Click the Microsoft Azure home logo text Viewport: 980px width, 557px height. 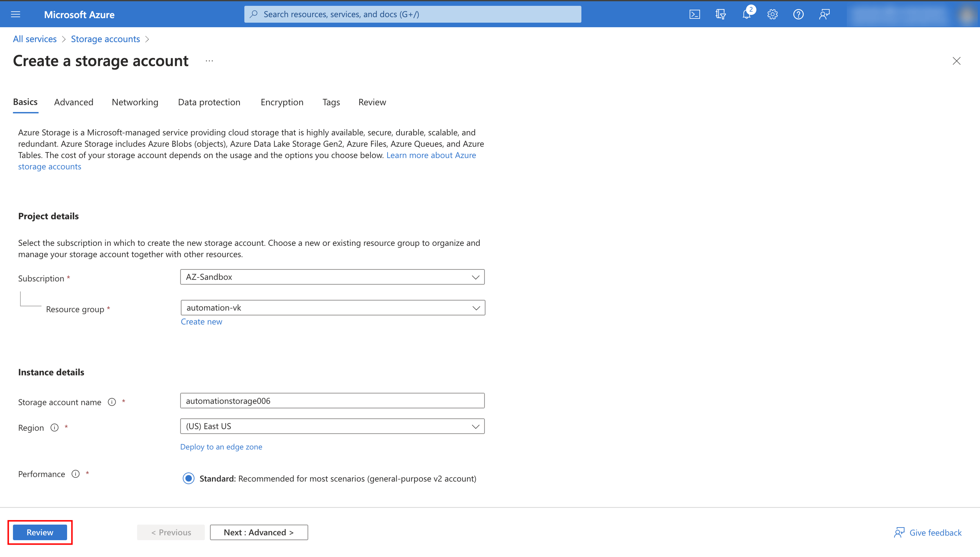tap(79, 15)
